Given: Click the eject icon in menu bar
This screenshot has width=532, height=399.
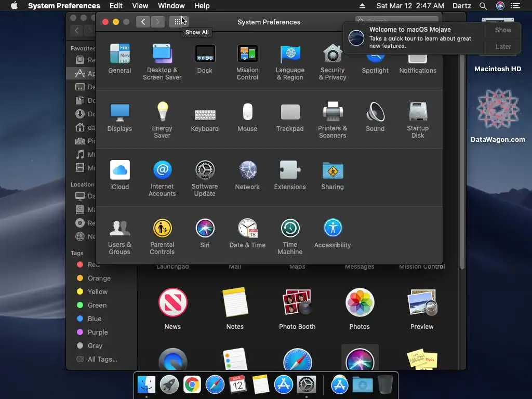Looking at the screenshot, I should coord(362,6).
